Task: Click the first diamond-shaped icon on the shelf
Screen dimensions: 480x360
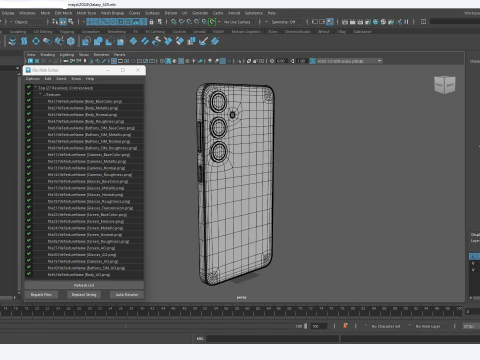Action: pos(133,41)
